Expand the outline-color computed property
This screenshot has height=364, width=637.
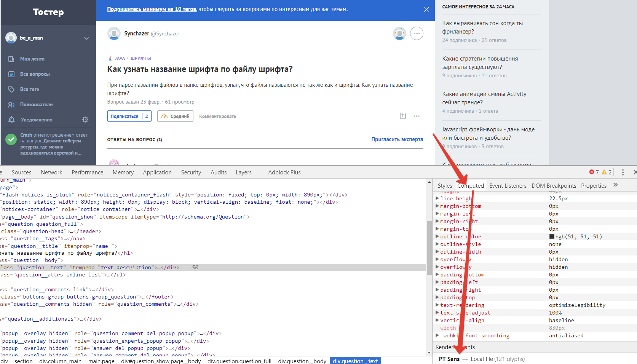pyautogui.click(x=437, y=236)
